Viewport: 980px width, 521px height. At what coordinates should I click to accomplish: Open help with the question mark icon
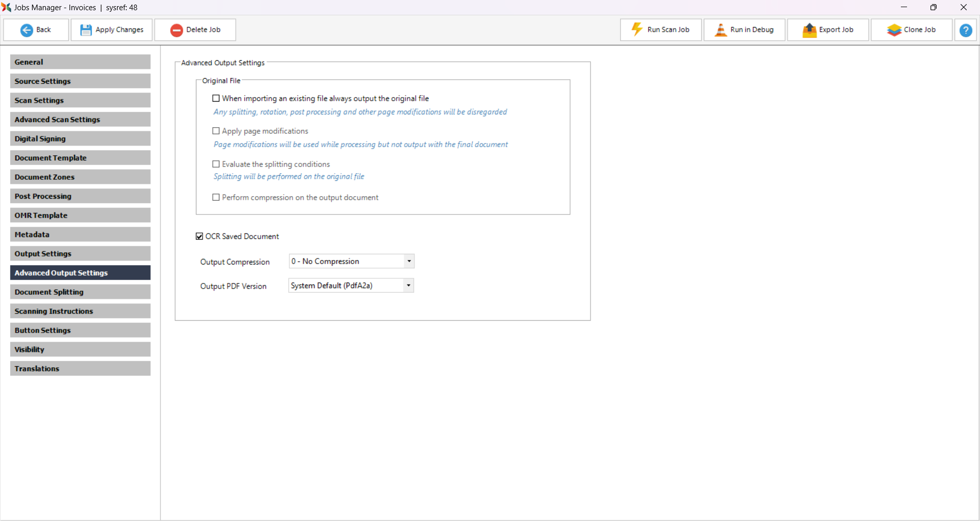966,30
